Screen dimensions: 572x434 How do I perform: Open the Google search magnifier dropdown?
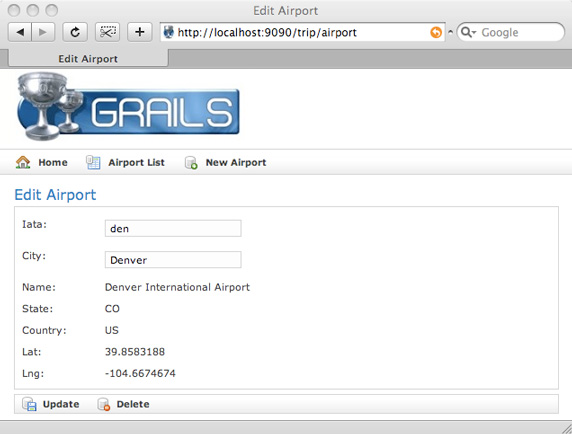(x=468, y=32)
